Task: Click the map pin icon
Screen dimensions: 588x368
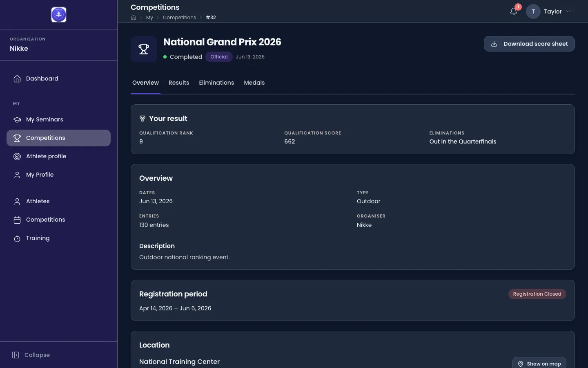Action: click(521, 364)
